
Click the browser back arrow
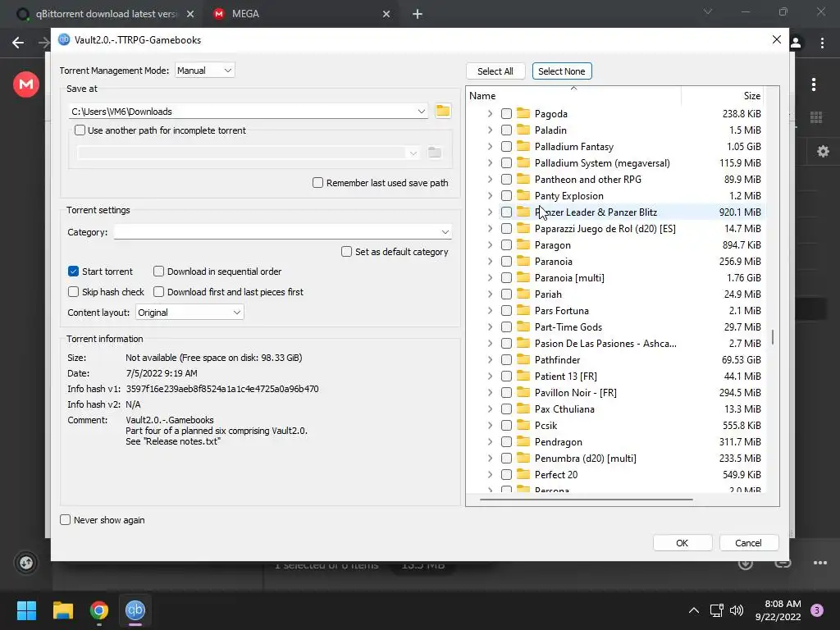click(18, 43)
